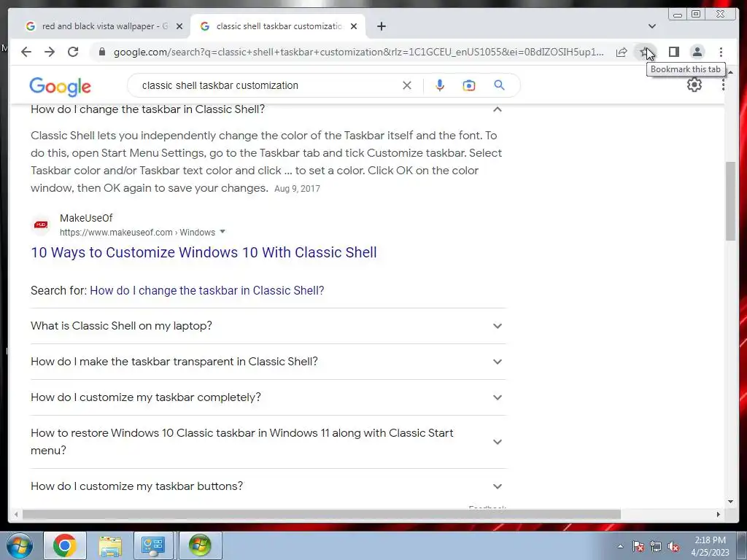Viewport: 747px width, 560px height.
Task: Open Google quick settings gear
Action: pyautogui.click(x=694, y=85)
